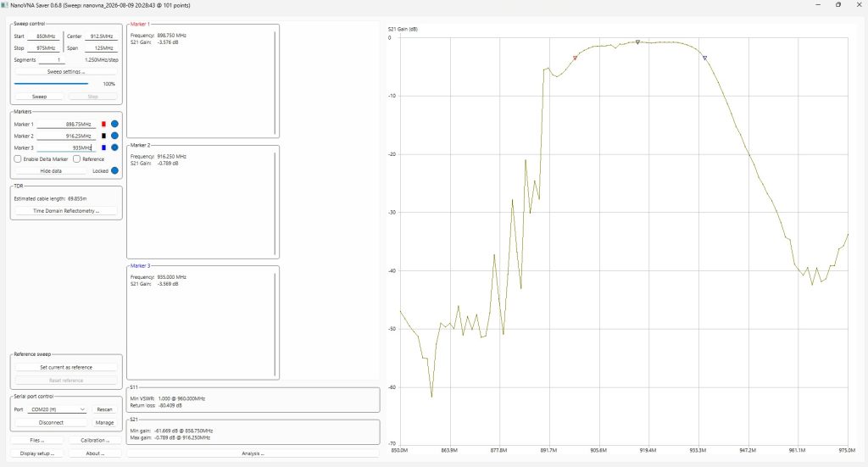Viewport: 868px width, 467px height.
Task: Open the Calibration window
Action: 95,441
